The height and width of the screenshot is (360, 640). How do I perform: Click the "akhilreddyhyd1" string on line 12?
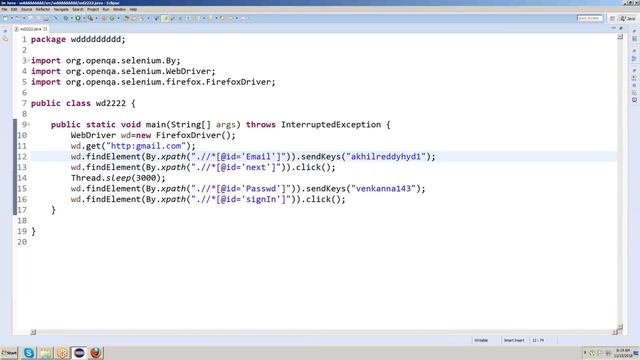coord(386,156)
